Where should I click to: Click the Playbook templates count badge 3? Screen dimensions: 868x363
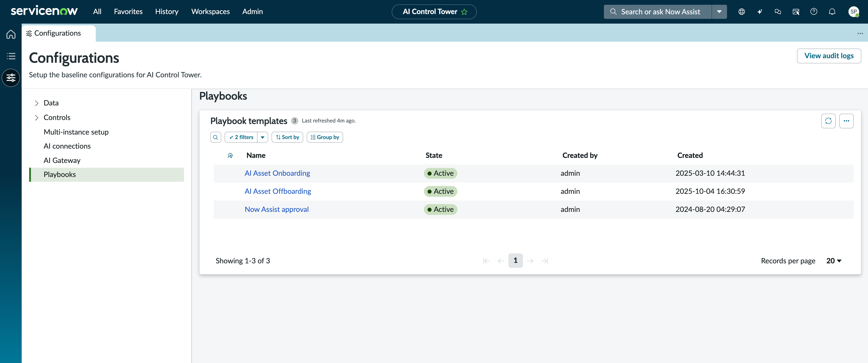pyautogui.click(x=294, y=121)
